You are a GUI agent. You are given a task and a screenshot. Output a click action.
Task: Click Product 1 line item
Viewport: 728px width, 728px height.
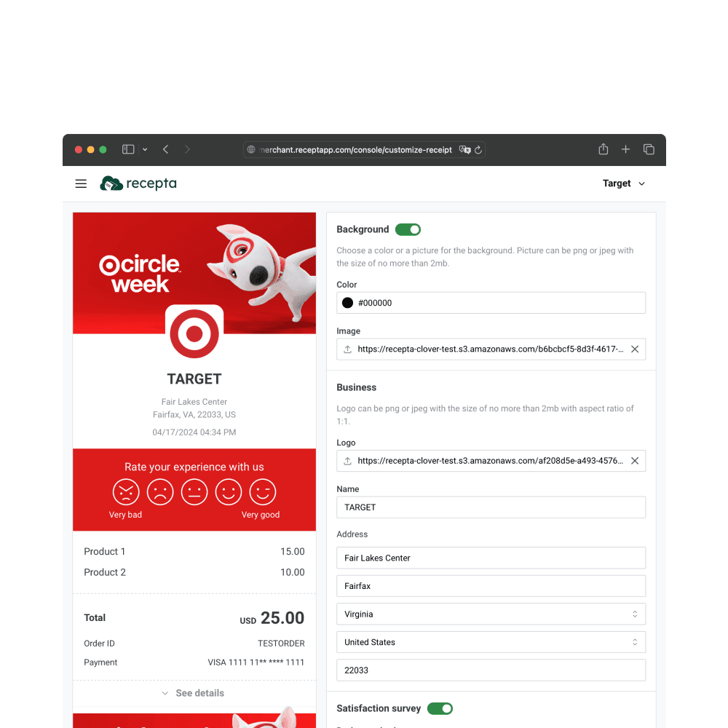[x=194, y=552]
